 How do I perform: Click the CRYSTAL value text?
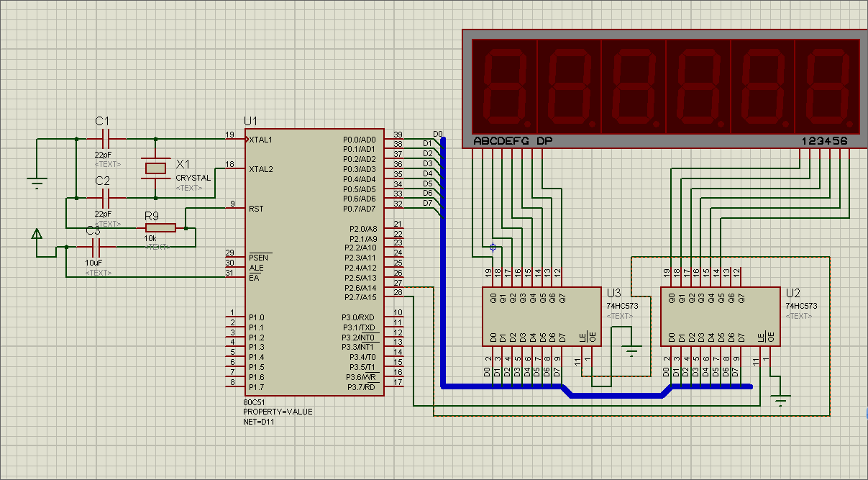click(x=193, y=178)
